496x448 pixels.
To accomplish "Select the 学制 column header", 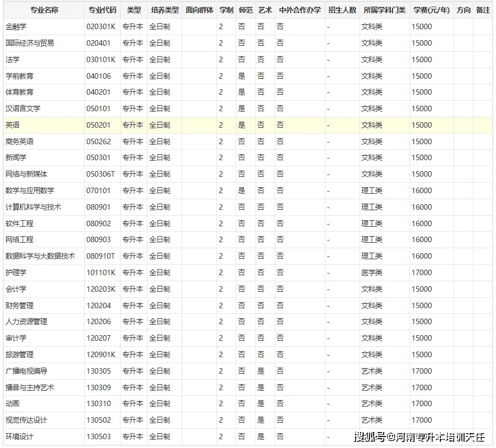I will click(x=226, y=10).
